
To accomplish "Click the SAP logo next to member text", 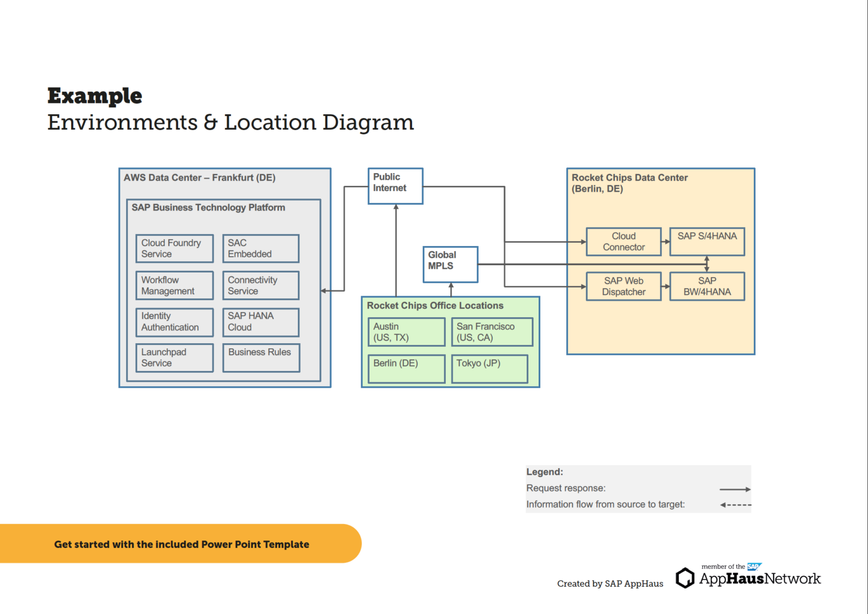I will point(754,566).
